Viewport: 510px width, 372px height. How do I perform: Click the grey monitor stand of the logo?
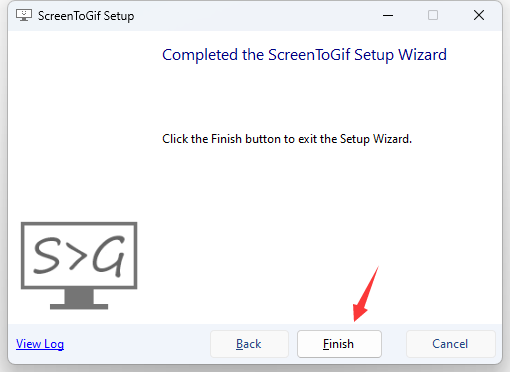[x=79, y=299]
